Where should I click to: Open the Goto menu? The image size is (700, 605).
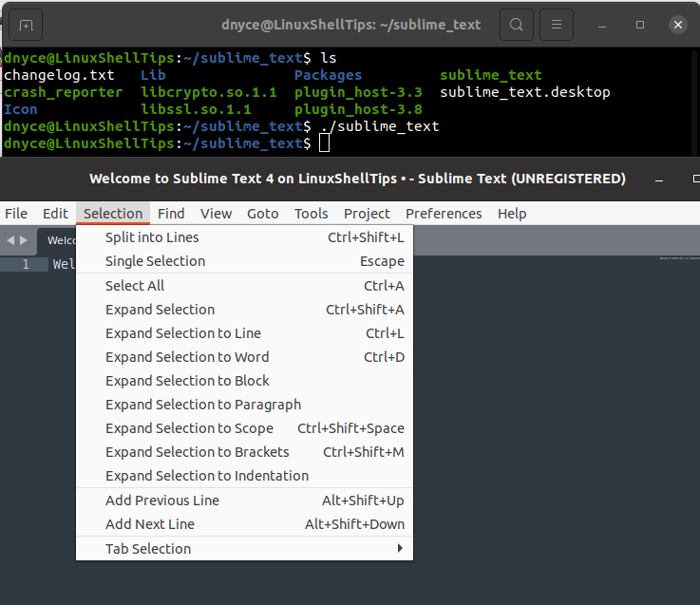[263, 214]
